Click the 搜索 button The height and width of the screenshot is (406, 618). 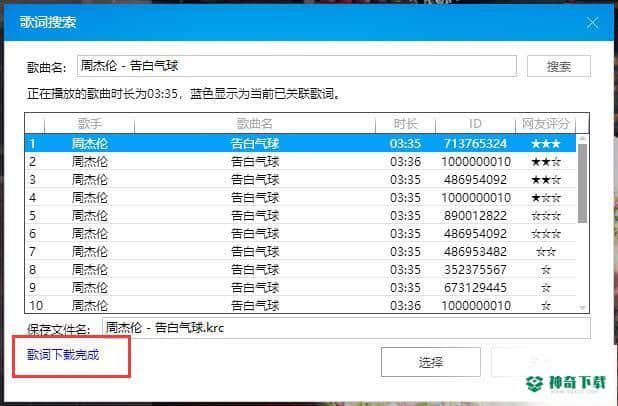pyautogui.click(x=558, y=66)
